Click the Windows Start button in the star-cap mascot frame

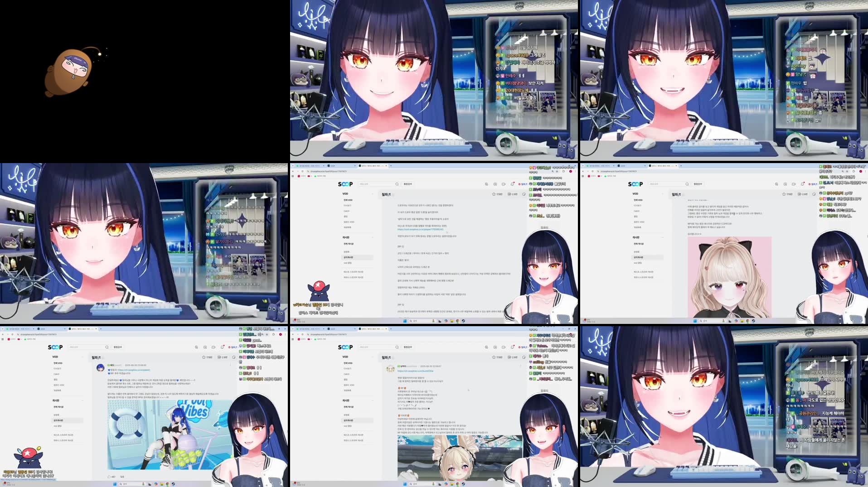pyautogui.click(x=405, y=321)
